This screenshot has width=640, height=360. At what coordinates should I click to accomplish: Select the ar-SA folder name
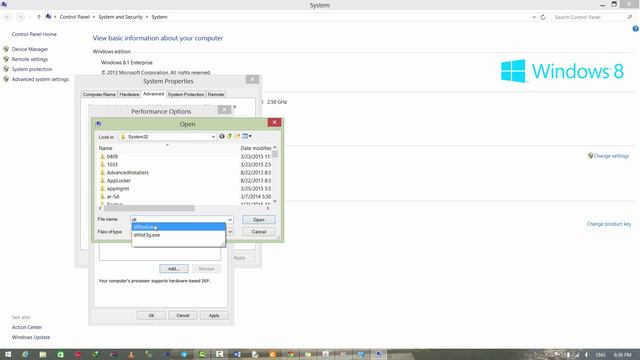pyautogui.click(x=113, y=197)
